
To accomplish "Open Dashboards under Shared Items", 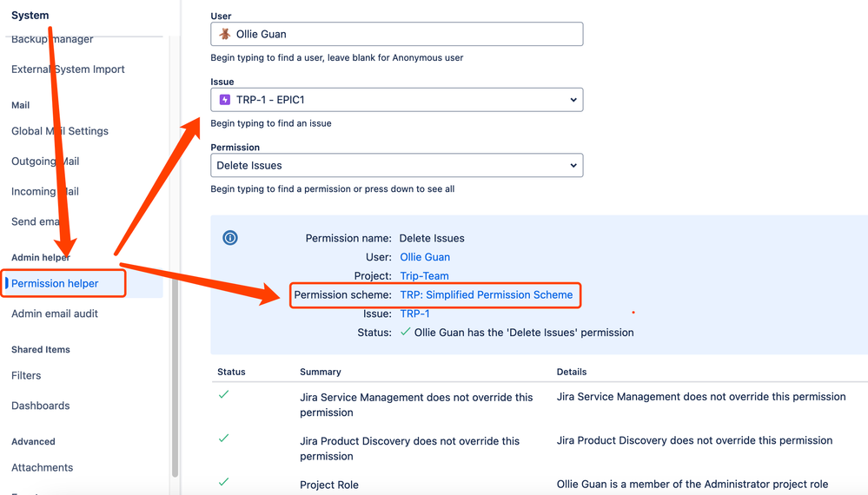I will coord(41,406).
